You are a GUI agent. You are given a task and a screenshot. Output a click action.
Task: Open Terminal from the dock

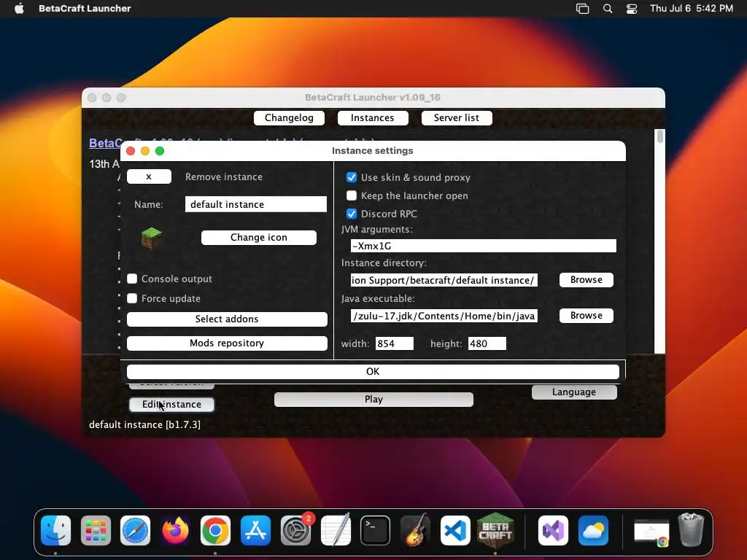pos(376,530)
